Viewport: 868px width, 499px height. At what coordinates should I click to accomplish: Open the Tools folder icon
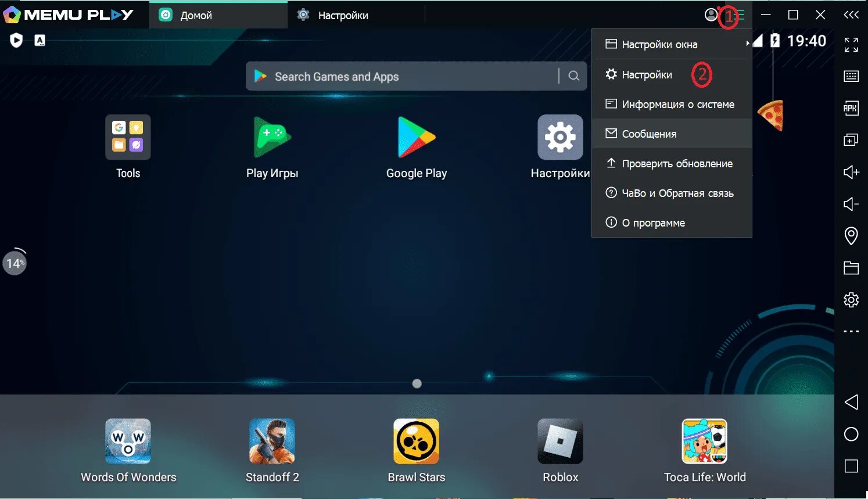128,137
